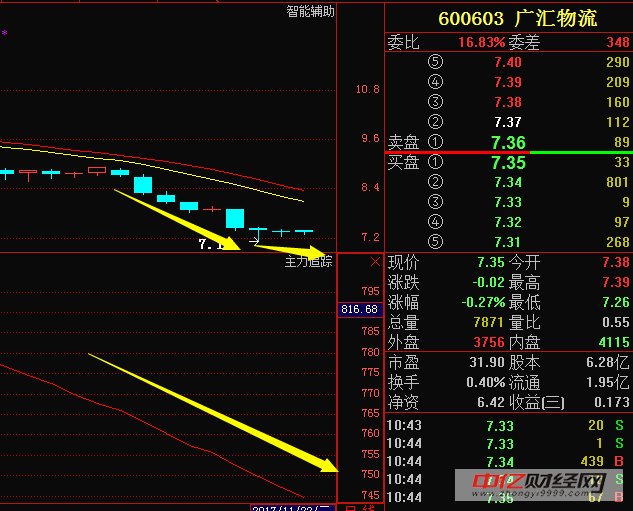633x511 pixels.
Task: Click the 现价 label
Action: click(403, 262)
